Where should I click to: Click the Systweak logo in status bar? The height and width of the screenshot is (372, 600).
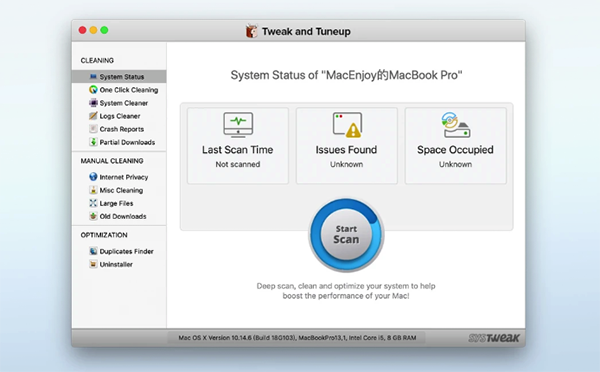494,338
